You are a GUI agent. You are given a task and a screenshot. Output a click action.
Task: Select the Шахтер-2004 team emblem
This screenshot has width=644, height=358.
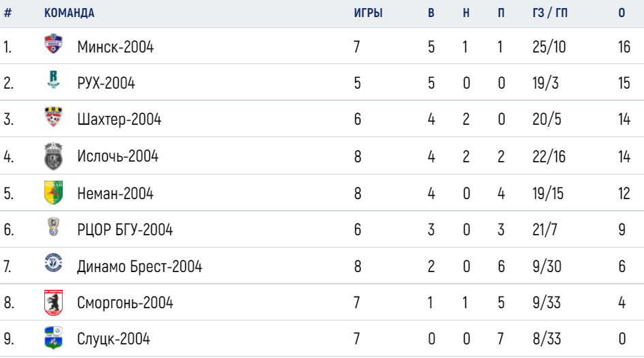tap(53, 117)
